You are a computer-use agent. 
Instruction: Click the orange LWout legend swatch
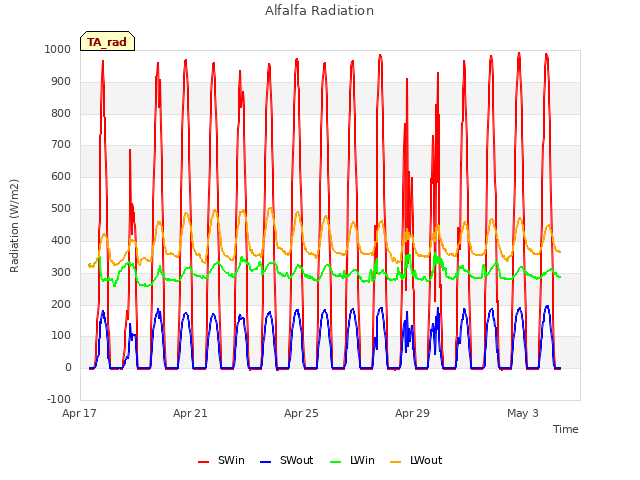pyautogui.click(x=396, y=462)
